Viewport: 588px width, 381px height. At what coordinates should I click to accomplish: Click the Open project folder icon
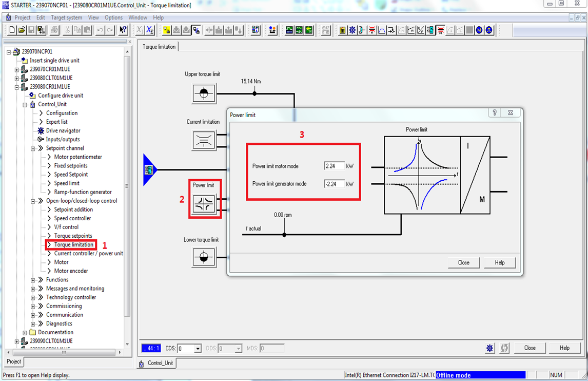tap(22, 30)
